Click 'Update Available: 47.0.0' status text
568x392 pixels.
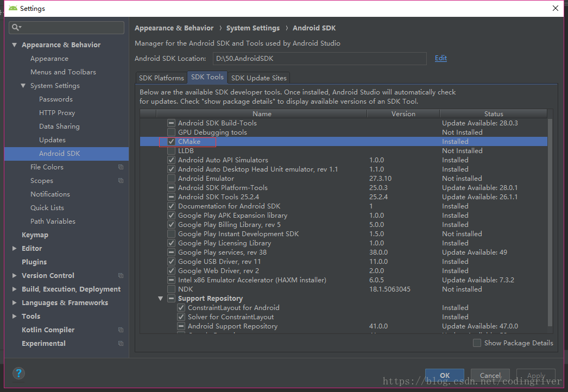tap(480, 326)
